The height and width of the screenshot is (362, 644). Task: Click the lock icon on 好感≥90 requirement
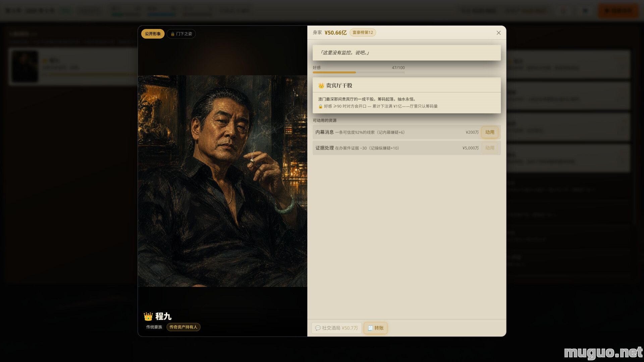(320, 106)
